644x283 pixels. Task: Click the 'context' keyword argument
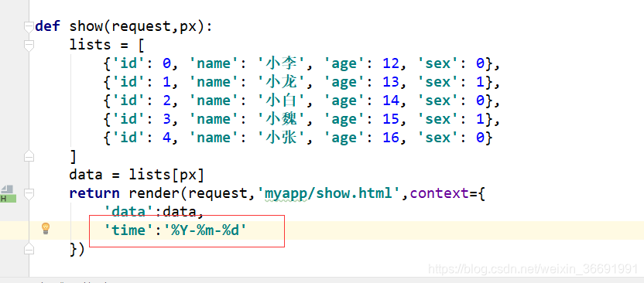(x=440, y=193)
